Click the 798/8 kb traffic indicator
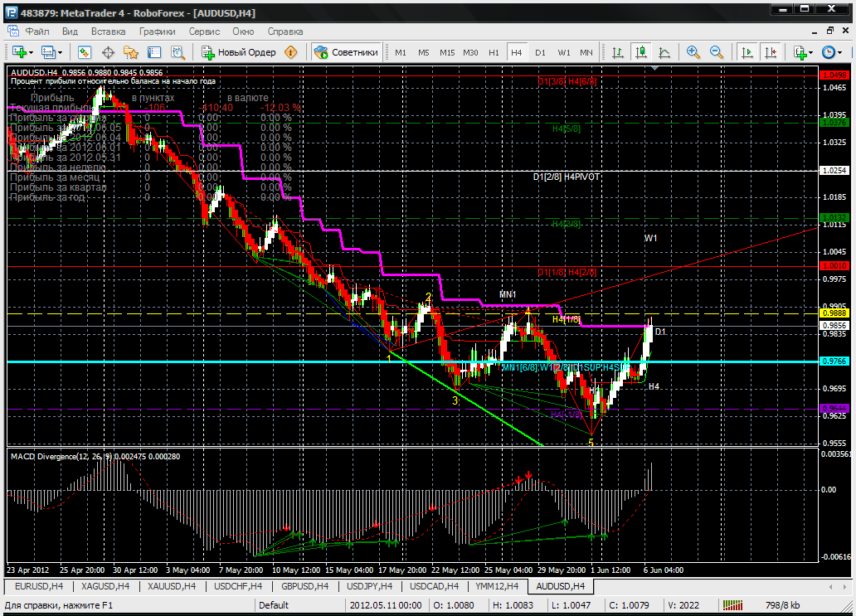 point(783,605)
